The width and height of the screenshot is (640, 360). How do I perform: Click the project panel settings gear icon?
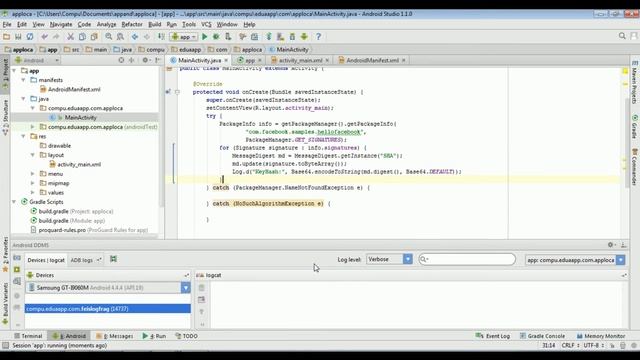coord(145,60)
